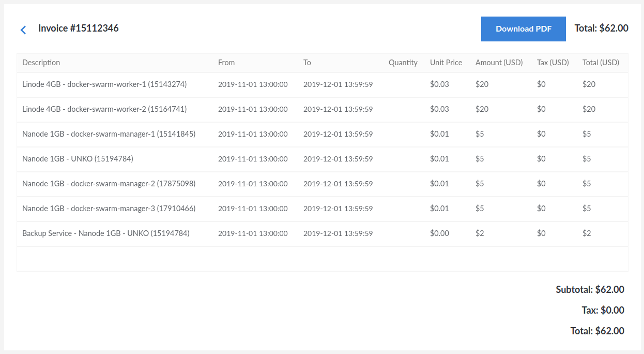Screen dimensions: 644x354
Task: Select From date of docker-swarm-manager-3 row
Action: point(253,209)
